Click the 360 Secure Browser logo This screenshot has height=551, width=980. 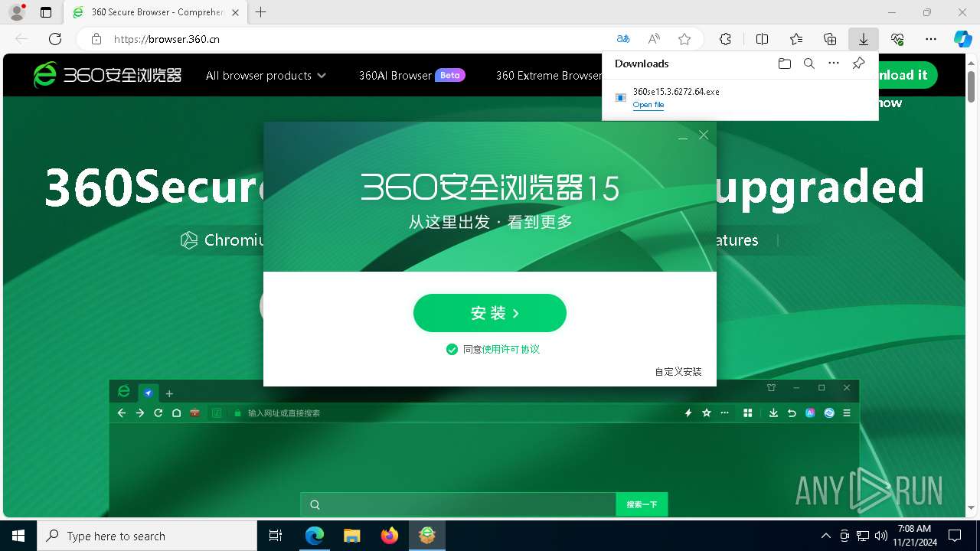[x=107, y=74]
